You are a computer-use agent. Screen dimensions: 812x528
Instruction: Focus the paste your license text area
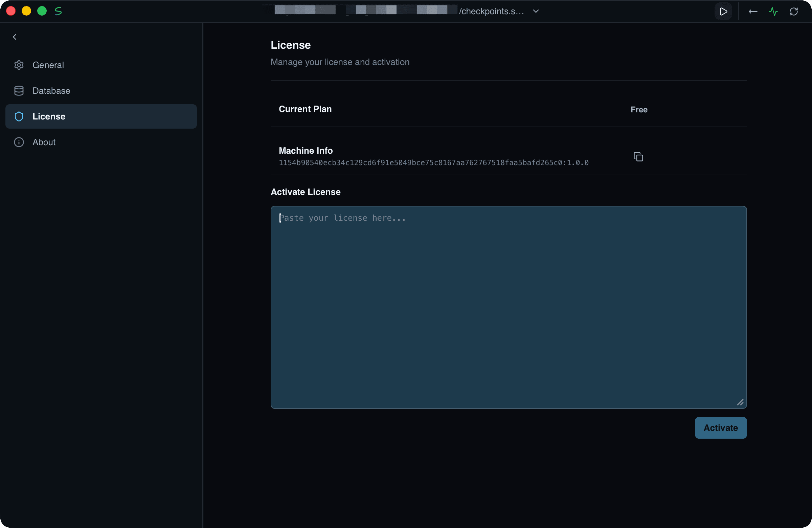click(x=509, y=307)
